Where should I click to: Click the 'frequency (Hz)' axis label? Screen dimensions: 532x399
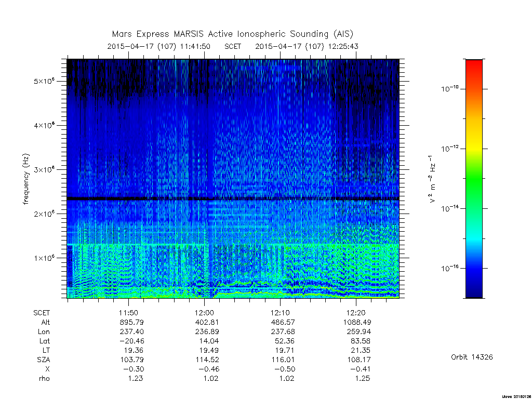pyautogui.click(x=26, y=179)
